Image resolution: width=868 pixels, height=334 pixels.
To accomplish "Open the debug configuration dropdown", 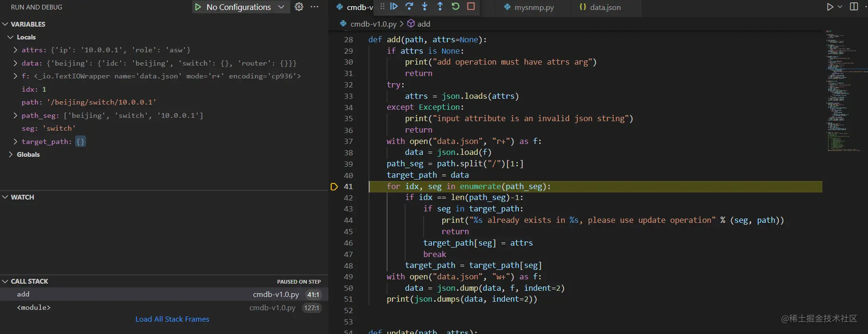I will [x=281, y=7].
